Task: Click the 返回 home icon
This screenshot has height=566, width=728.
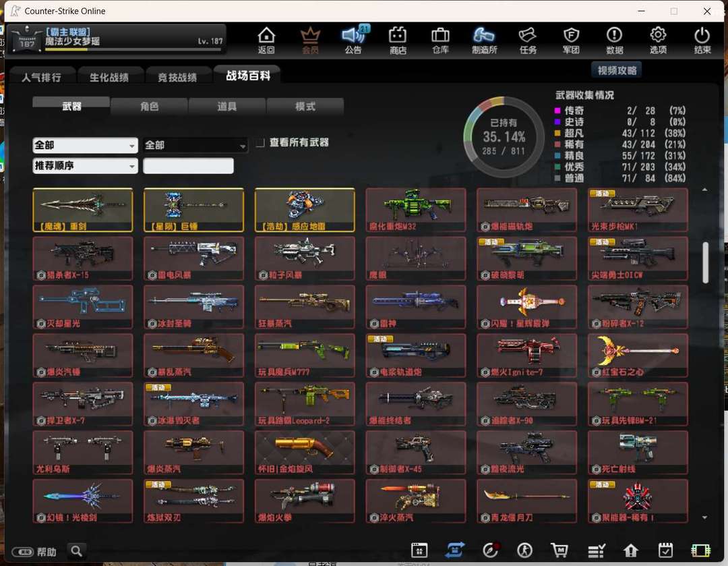Action: [266, 40]
